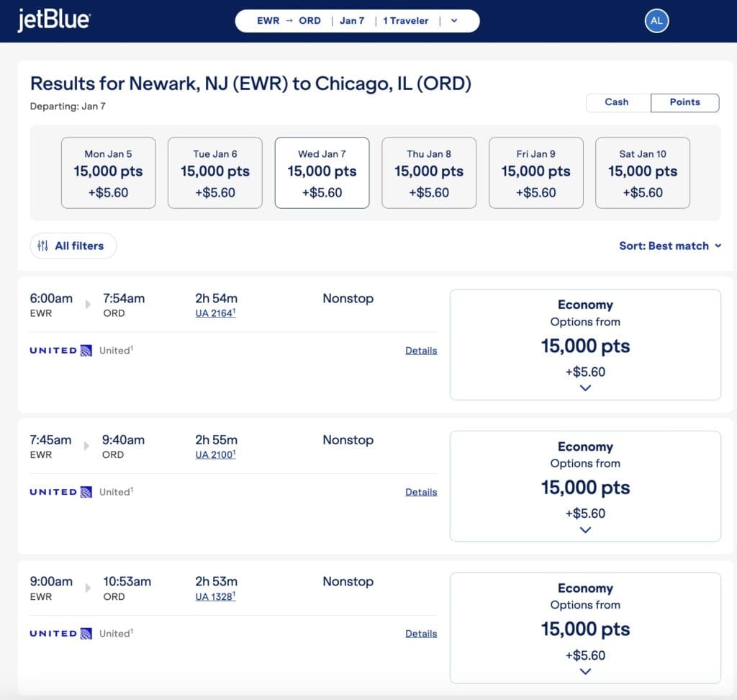Image resolution: width=737 pixels, height=700 pixels.
Task: Expand Economy options for 9:00am flight
Action: click(585, 671)
